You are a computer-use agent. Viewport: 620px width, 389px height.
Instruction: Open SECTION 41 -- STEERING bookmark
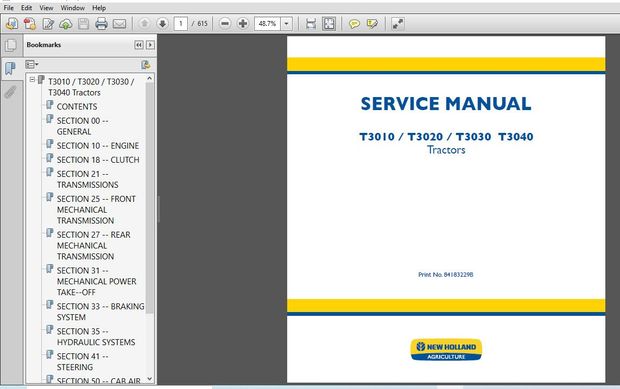pos(83,362)
